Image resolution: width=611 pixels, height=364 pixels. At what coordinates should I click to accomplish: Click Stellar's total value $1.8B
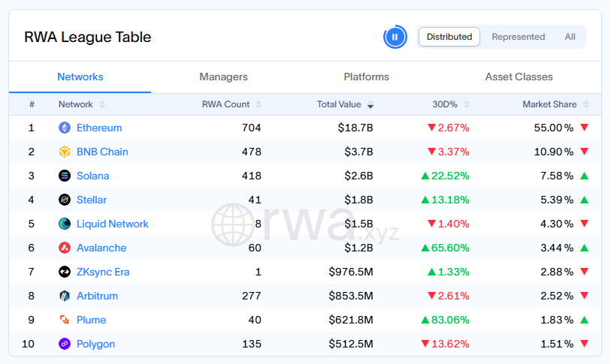[358, 200]
